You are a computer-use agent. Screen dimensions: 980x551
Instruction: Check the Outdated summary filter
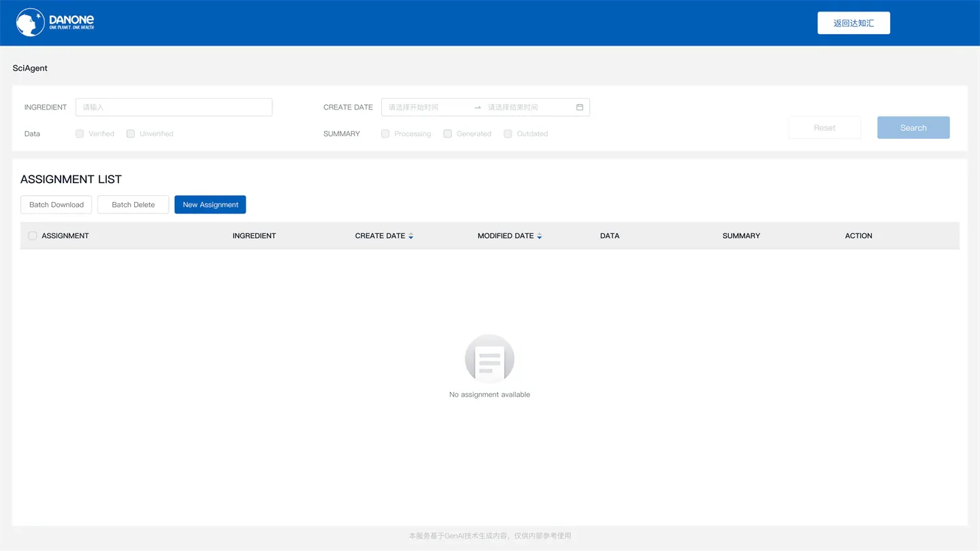click(x=508, y=133)
